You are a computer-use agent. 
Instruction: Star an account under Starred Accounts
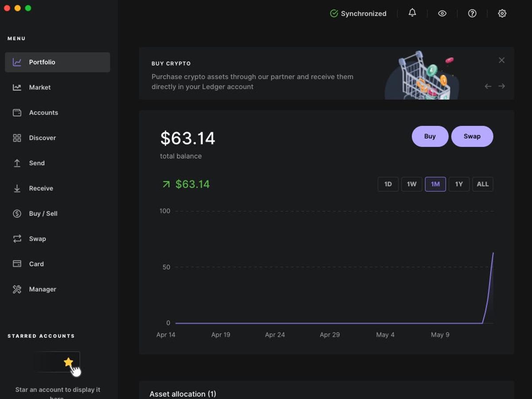pos(68,362)
